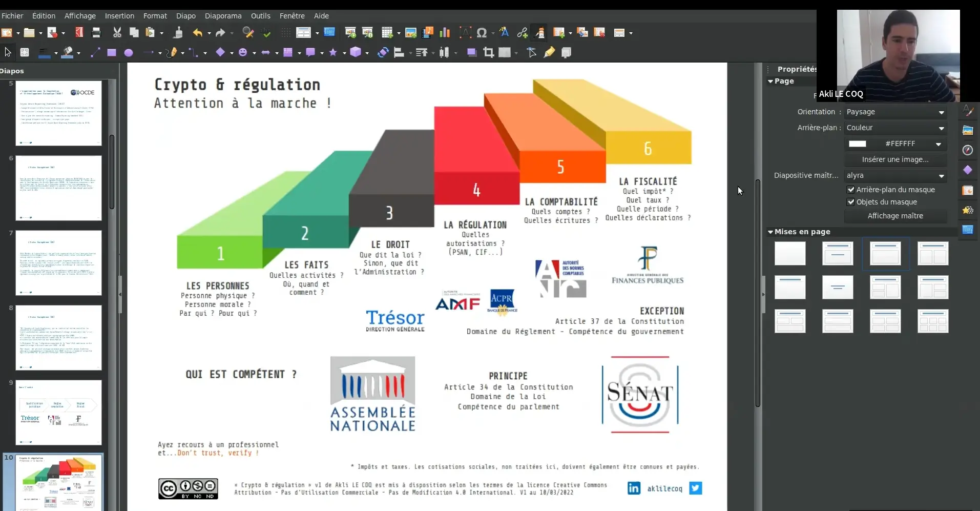
Task: Toggle the 'Objets du masque' checkbox
Action: point(851,202)
